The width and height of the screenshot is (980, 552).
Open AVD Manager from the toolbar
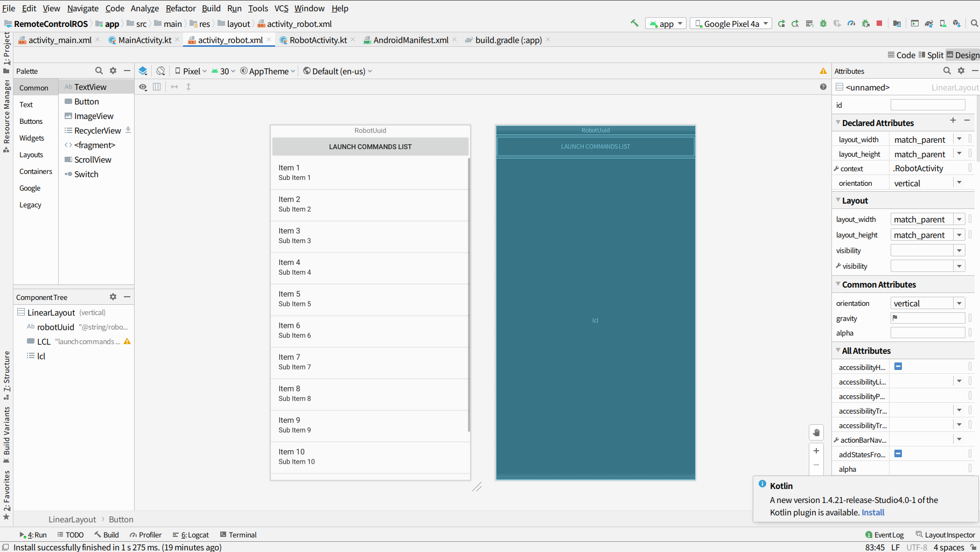943,24
